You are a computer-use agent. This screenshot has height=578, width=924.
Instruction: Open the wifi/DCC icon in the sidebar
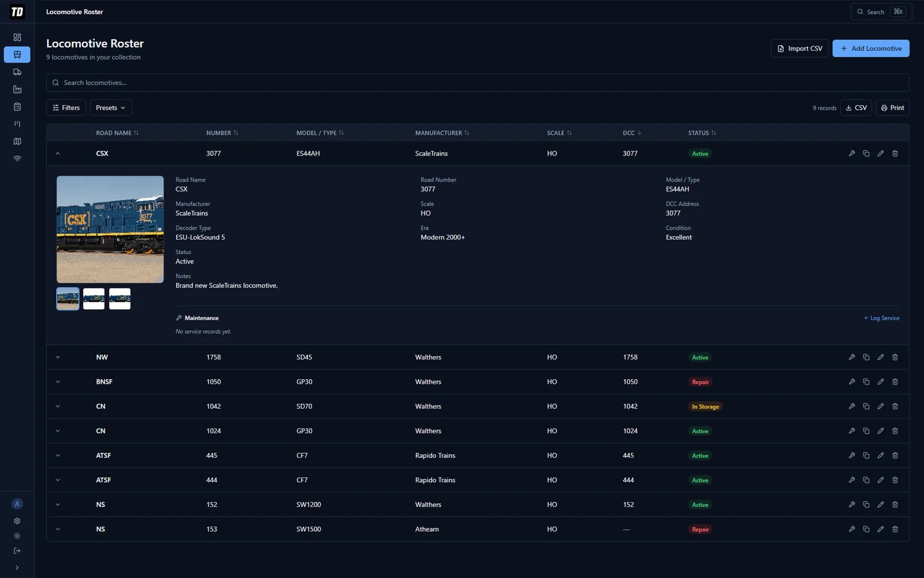click(x=17, y=158)
